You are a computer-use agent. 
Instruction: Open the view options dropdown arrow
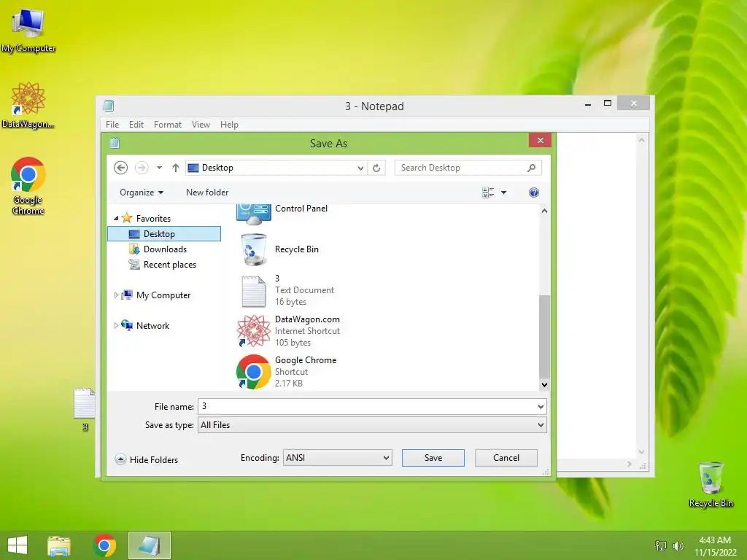click(503, 192)
